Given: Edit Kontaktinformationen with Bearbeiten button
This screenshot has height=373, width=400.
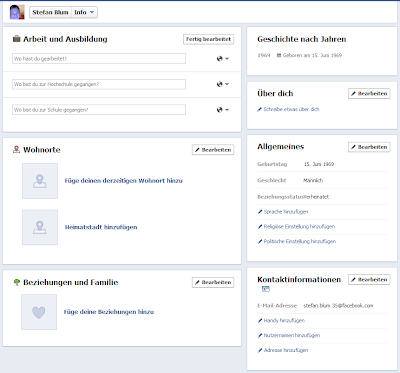Looking at the screenshot, I should point(369,280).
